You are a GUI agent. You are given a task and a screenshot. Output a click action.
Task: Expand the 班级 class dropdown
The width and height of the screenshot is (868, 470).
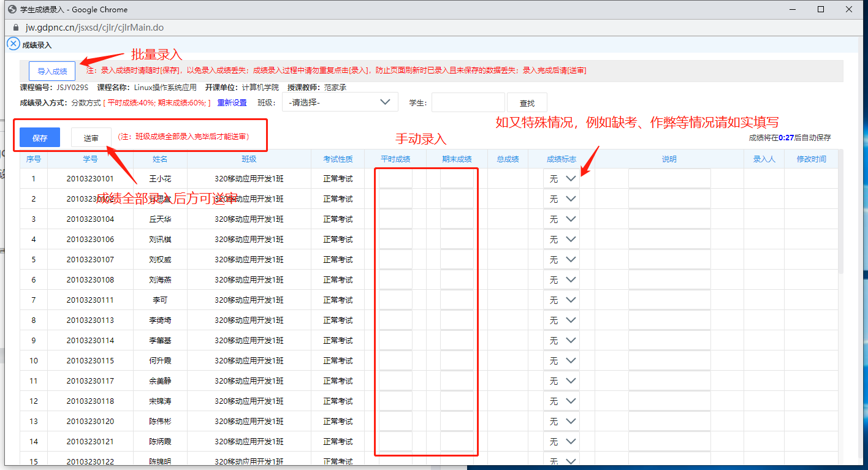point(340,102)
